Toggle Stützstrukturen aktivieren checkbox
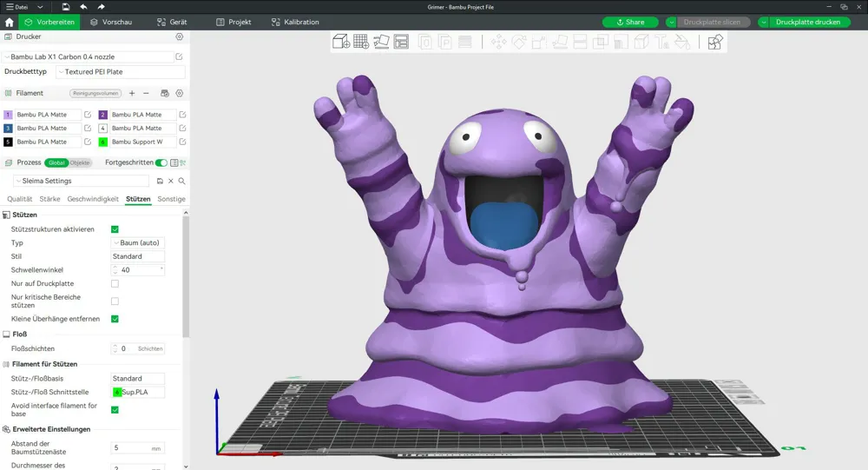868x470 pixels. (x=115, y=229)
